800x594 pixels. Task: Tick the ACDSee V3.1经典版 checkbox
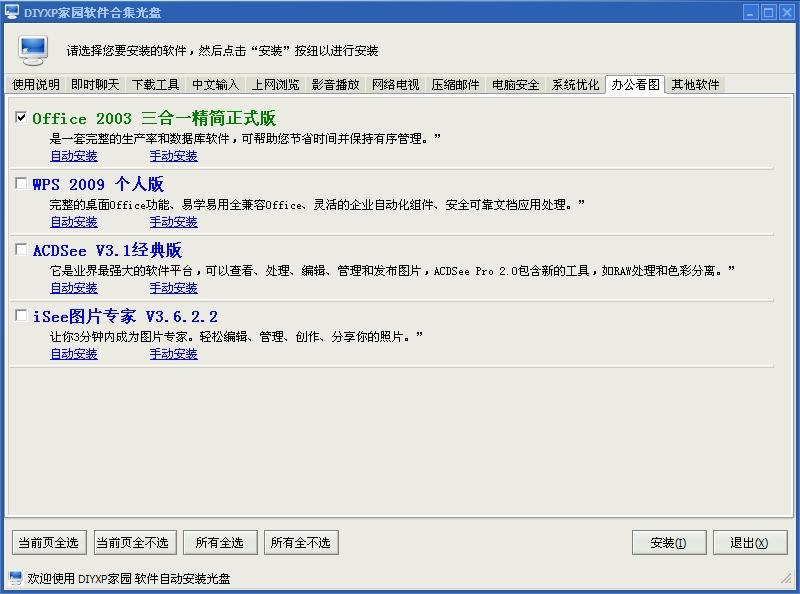click(21, 249)
